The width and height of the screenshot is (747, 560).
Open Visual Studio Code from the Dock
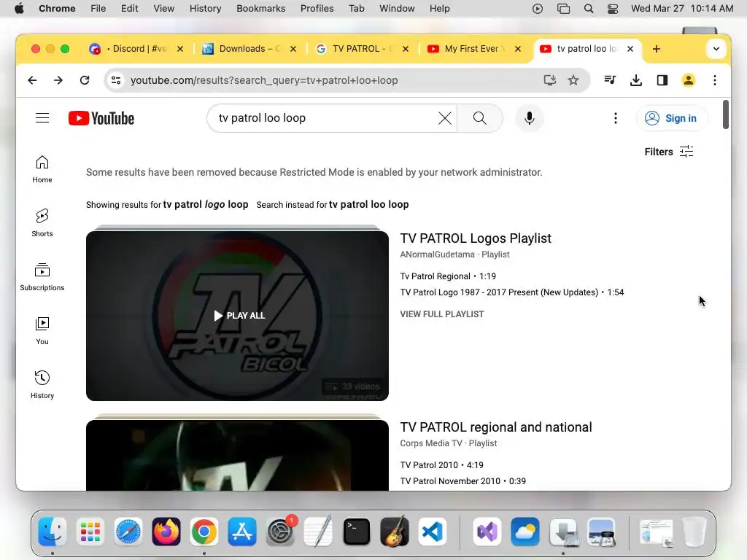click(433, 532)
